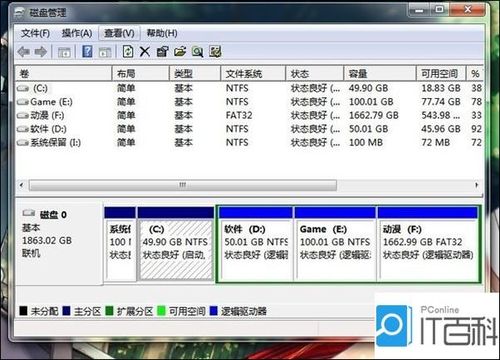
Task: Click the drive icon beside 系统保留 (I:) row
Action: pos(23,143)
